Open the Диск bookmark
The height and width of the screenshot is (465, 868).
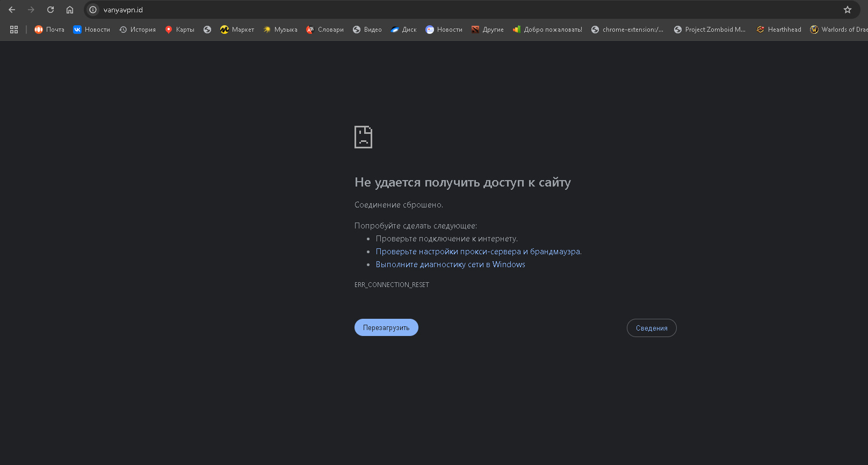point(404,30)
